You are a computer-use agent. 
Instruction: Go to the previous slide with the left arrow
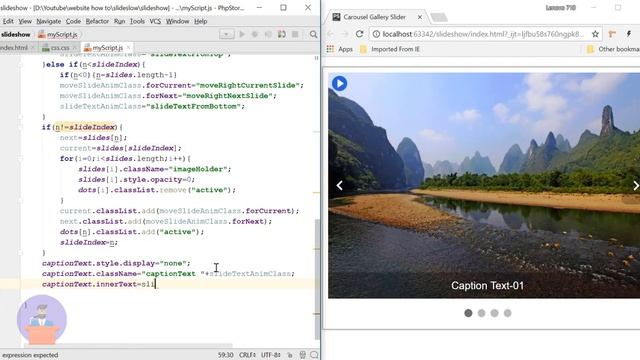point(340,185)
